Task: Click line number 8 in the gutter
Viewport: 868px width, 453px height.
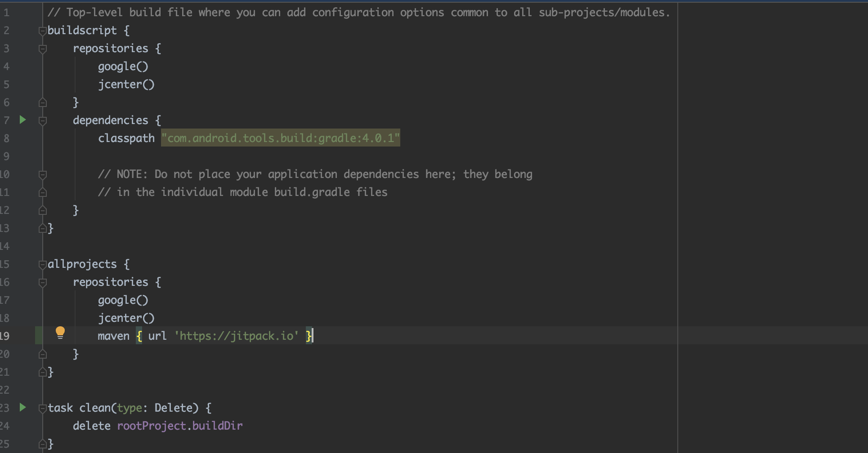Action: [6, 138]
